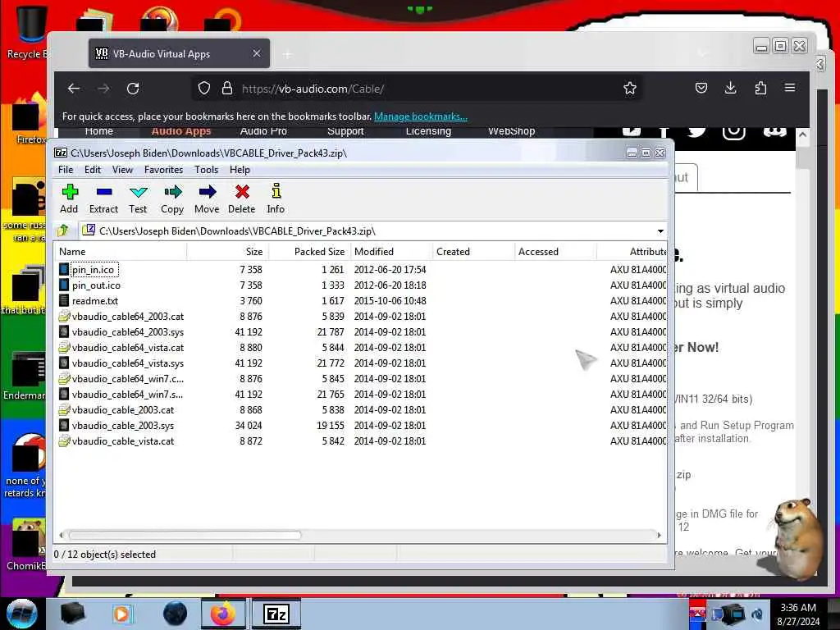Switch to 7-Zip in the taskbar
Image resolution: width=840 pixels, height=630 pixels.
tap(276, 614)
